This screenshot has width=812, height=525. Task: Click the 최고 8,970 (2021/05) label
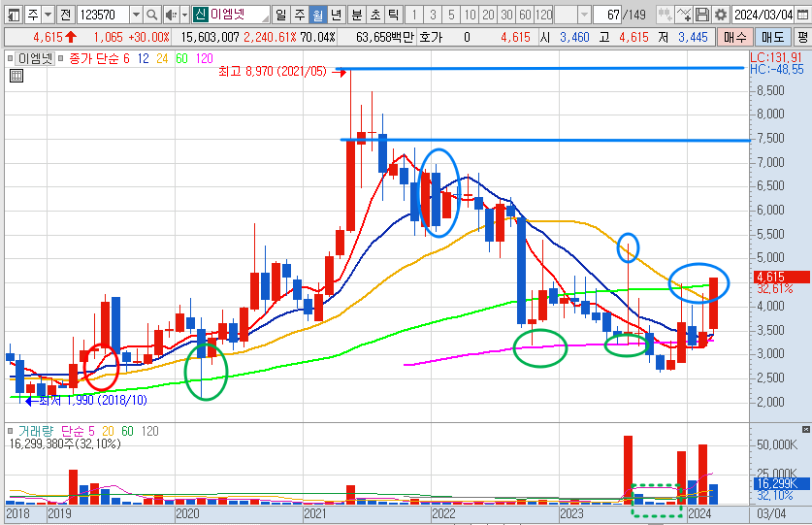coord(273,72)
